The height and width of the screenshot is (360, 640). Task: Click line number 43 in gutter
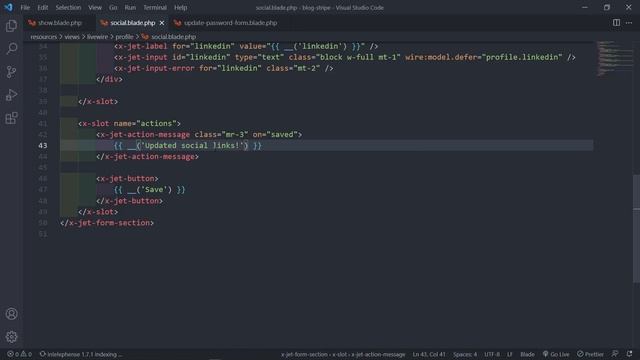[43, 145]
